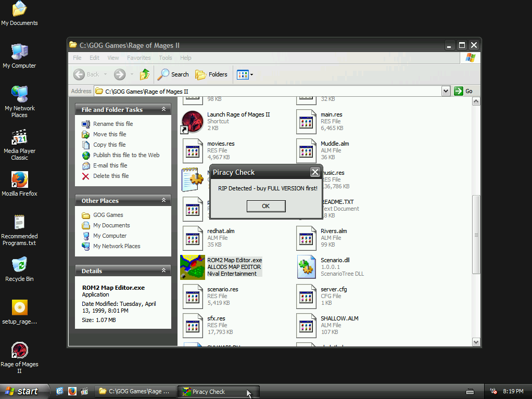532x399 pixels.
Task: Collapse the Details panel
Action: [163, 271]
